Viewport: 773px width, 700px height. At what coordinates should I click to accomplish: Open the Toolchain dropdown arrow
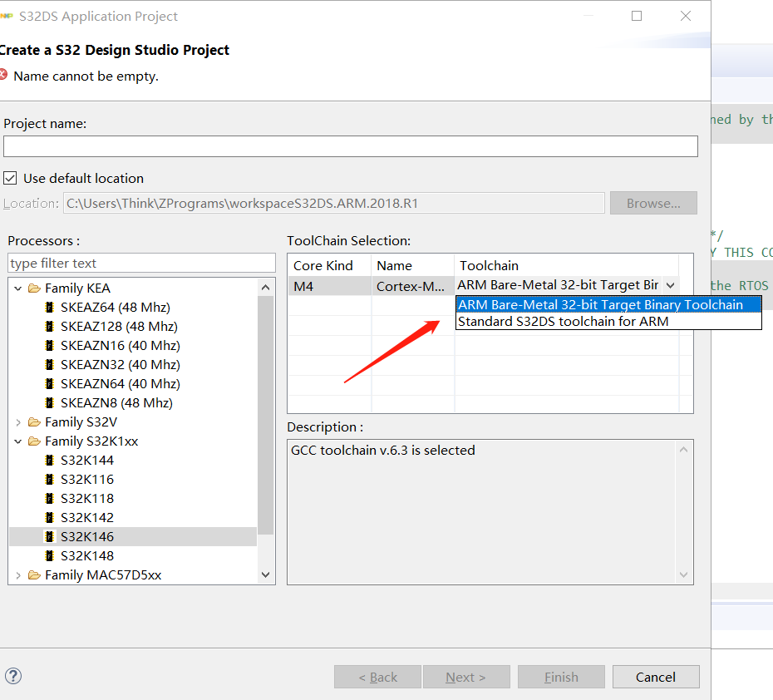[x=671, y=286]
